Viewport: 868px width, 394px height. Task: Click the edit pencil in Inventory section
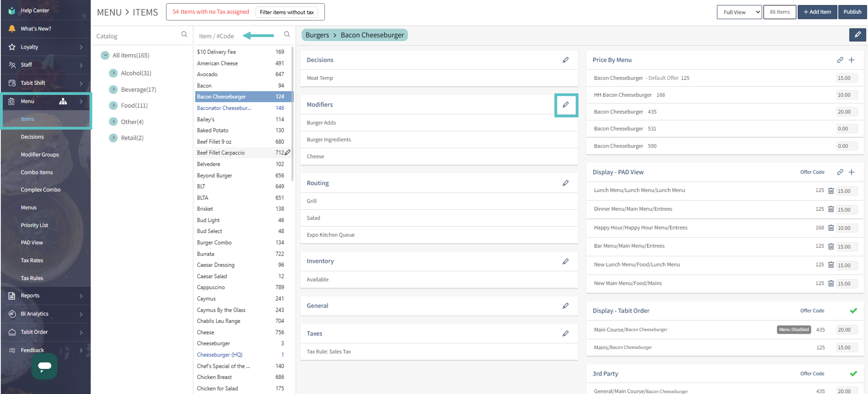click(565, 261)
